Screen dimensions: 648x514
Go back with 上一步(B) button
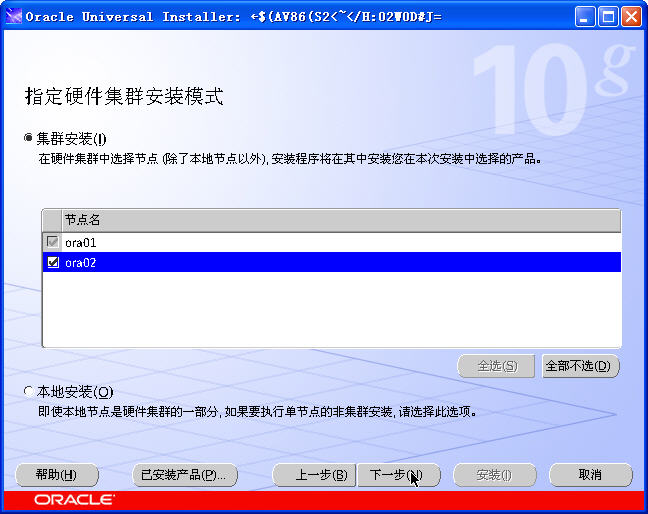tap(314, 475)
